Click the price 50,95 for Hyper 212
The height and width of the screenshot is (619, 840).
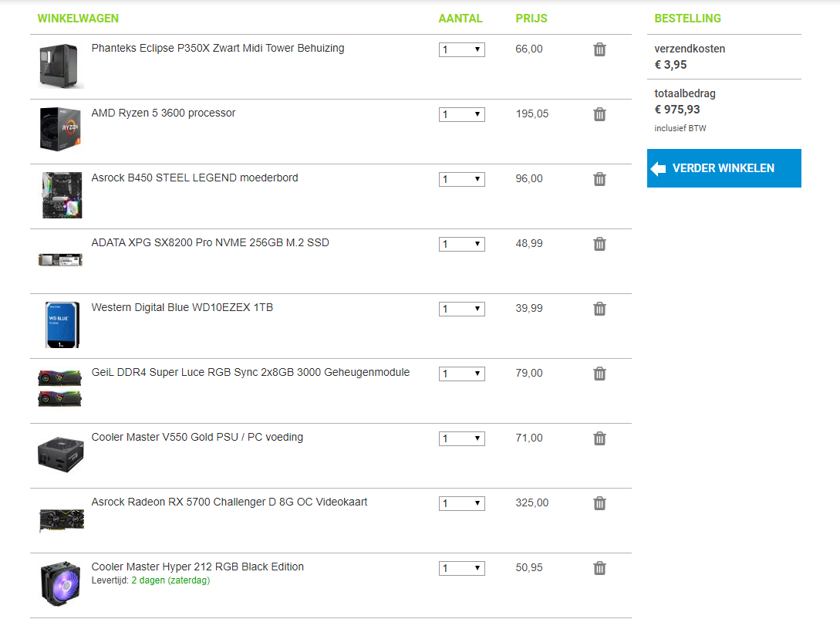528,567
